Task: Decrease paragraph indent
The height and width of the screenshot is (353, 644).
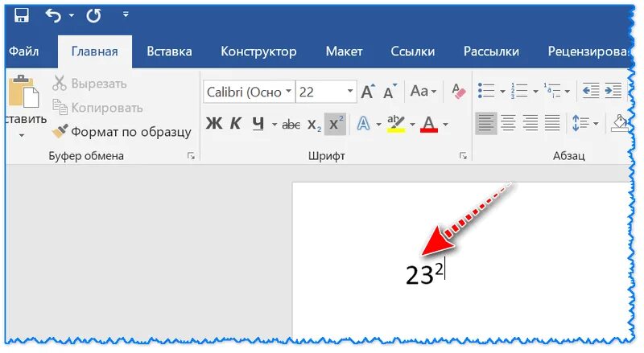Action: click(x=591, y=91)
